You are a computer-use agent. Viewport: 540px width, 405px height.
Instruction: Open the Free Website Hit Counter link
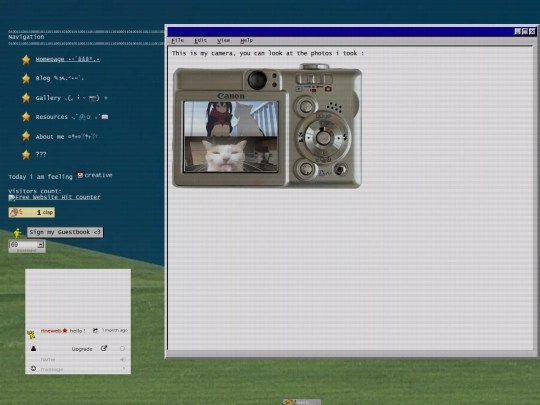pos(54,197)
